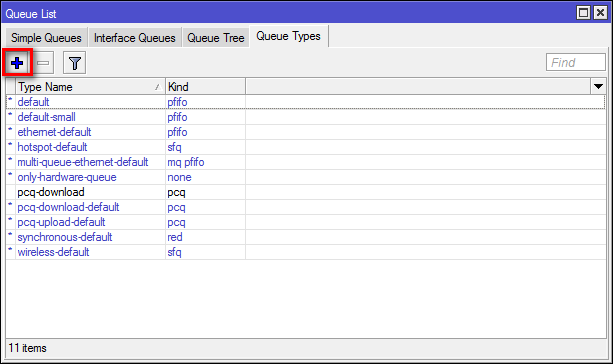This screenshot has width=613, height=364.
Task: Go to Queue Tree tab
Action: [x=215, y=38]
